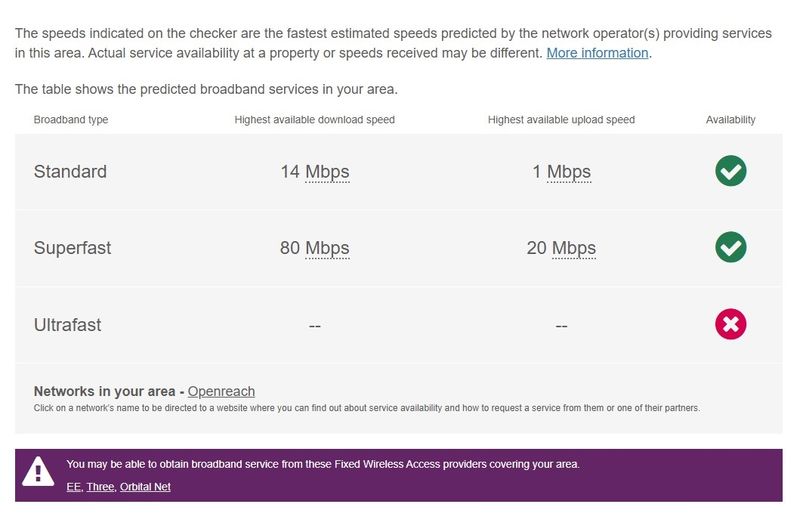Click the green Superfast availability checkmark icon

[731, 247]
